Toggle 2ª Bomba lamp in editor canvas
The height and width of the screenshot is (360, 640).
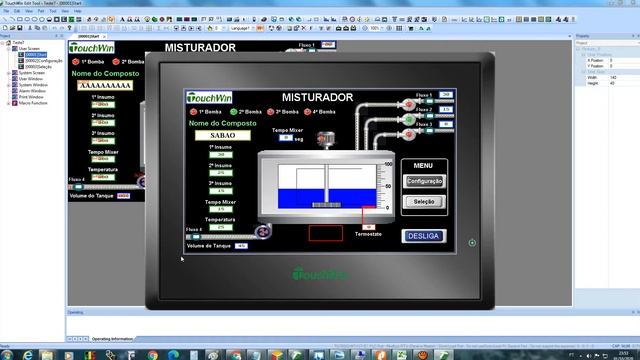tap(116, 62)
